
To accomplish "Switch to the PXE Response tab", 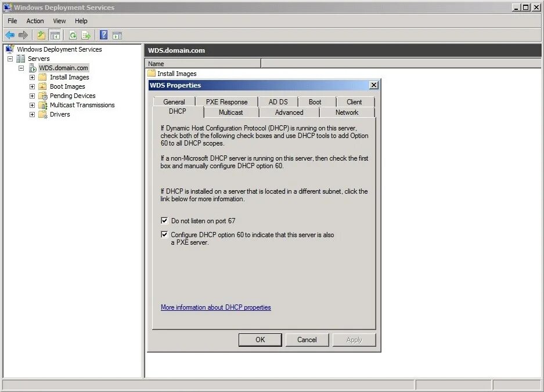I will point(226,102).
